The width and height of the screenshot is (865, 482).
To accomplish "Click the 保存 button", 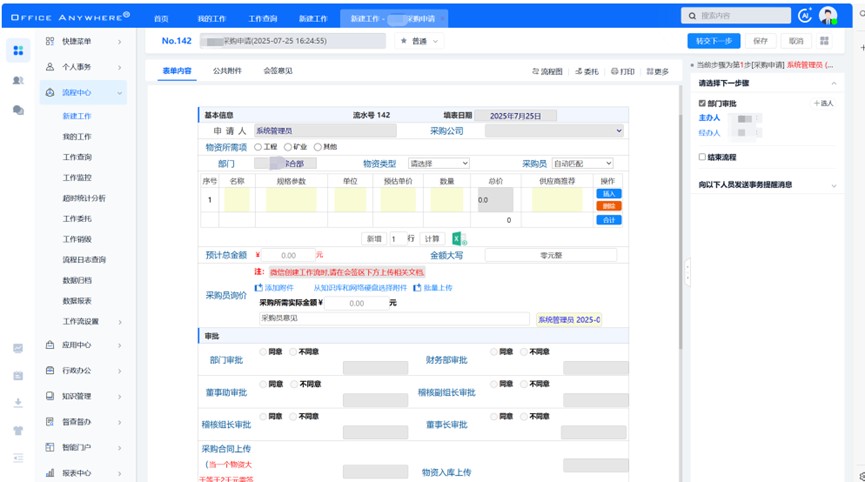I will point(760,41).
